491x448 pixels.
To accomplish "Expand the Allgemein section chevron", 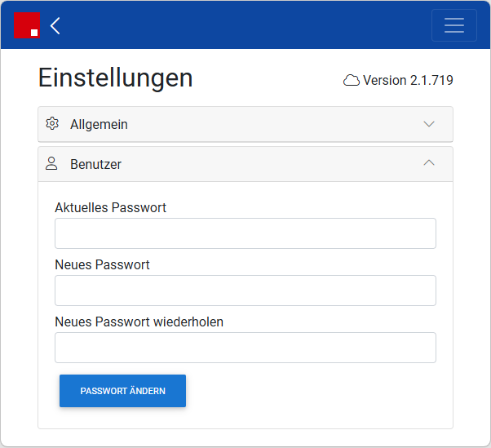I will click(429, 124).
